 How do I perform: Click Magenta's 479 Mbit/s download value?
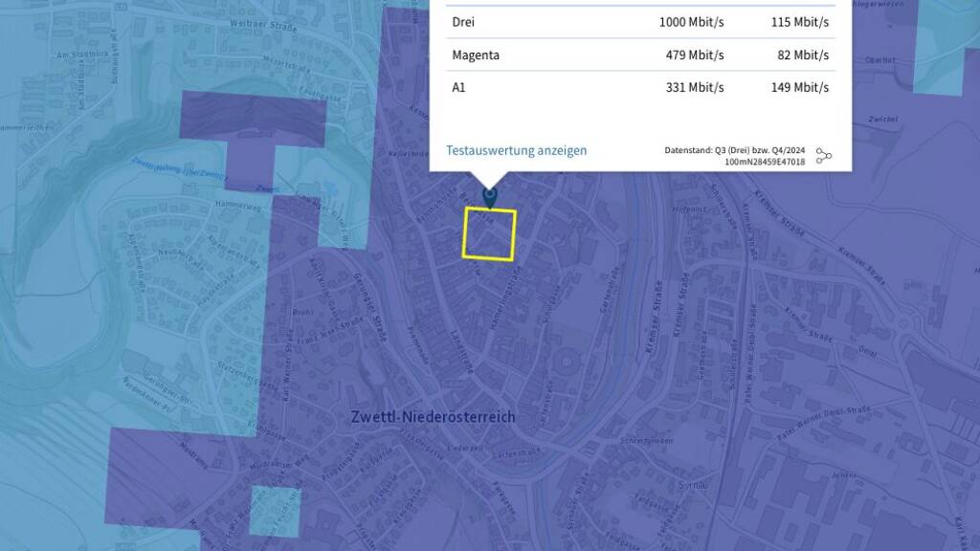pyautogui.click(x=694, y=55)
